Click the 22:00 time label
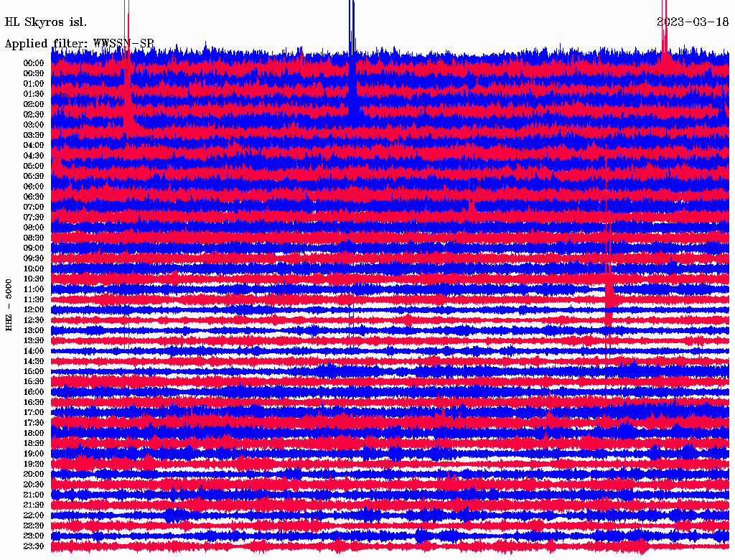Screen dimensions: 735x560 pyautogui.click(x=34, y=515)
